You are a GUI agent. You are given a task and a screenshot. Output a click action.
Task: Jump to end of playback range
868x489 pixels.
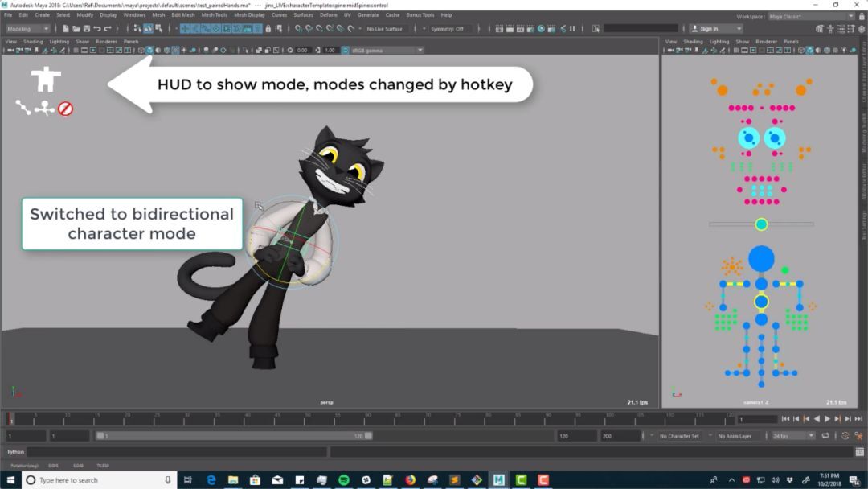pyautogui.click(x=858, y=419)
